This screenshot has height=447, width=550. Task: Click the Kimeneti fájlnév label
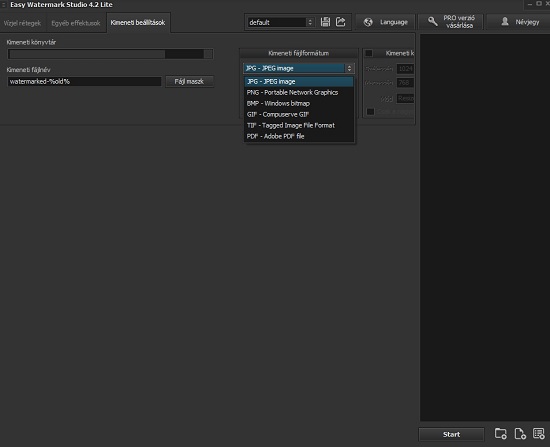click(28, 70)
